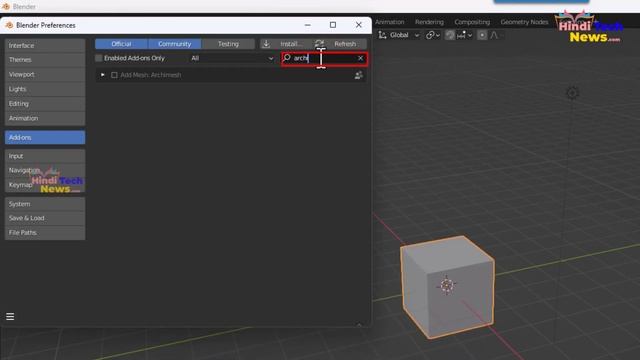Viewport: 640px width, 360px height.
Task: Enable the Enabled Add-ons Only checkbox
Action: pyautogui.click(x=99, y=58)
